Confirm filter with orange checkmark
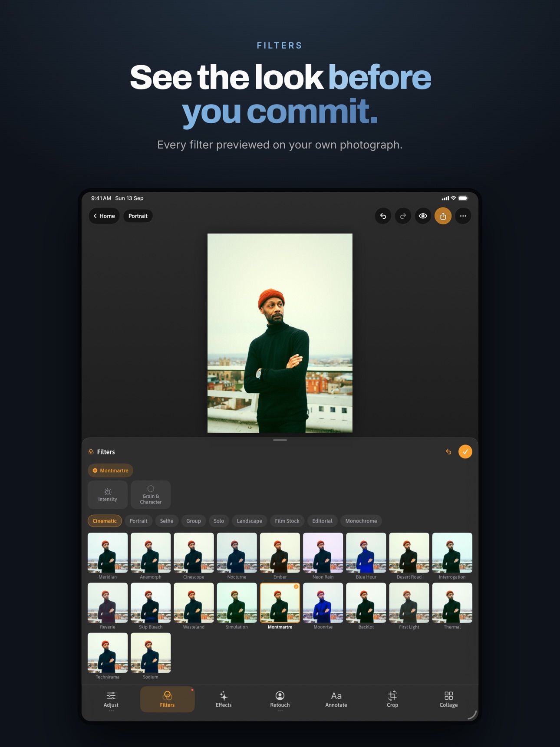Screen dimensions: 560x747 pos(465,452)
